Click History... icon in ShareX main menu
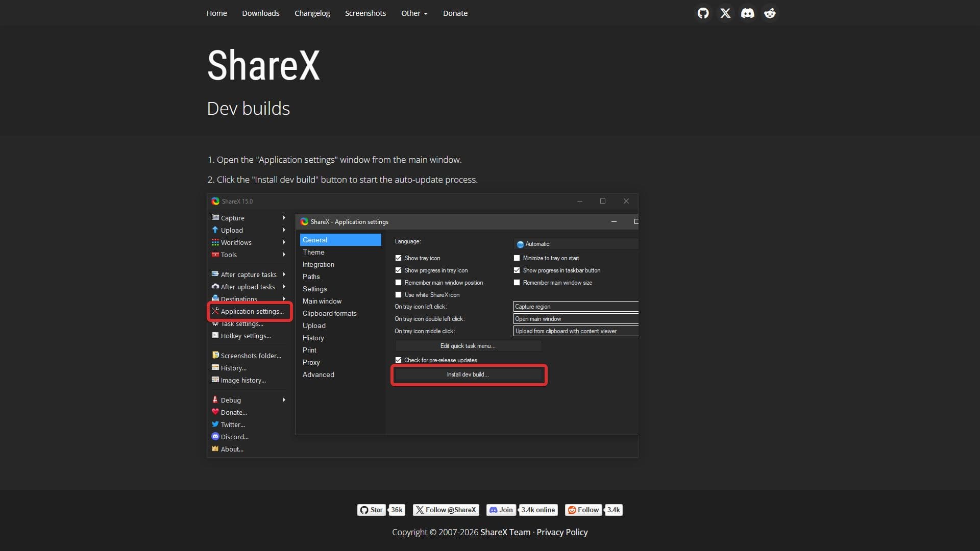Screen dimensions: 980x551 tap(215, 367)
